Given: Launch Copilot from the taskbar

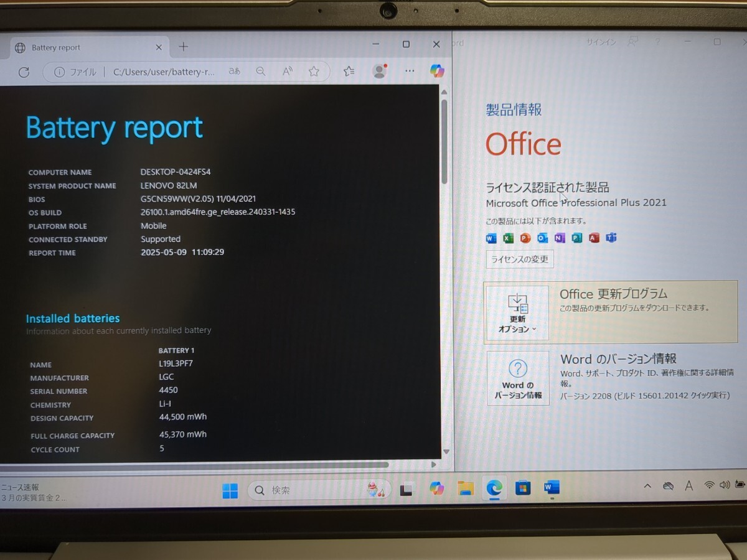Looking at the screenshot, I should tap(437, 489).
